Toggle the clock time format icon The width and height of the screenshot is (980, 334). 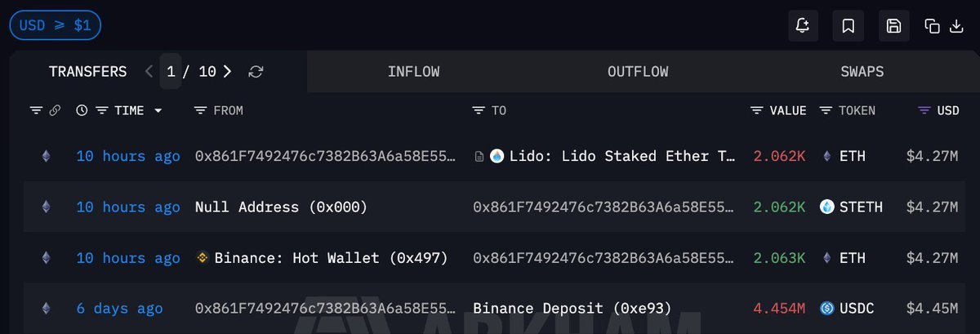[x=82, y=110]
